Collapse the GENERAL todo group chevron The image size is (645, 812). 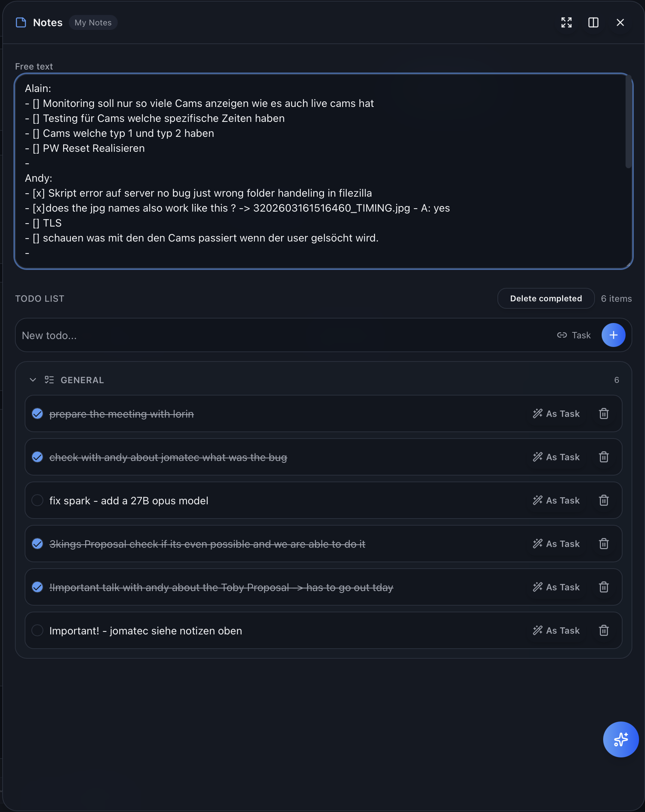(x=33, y=379)
